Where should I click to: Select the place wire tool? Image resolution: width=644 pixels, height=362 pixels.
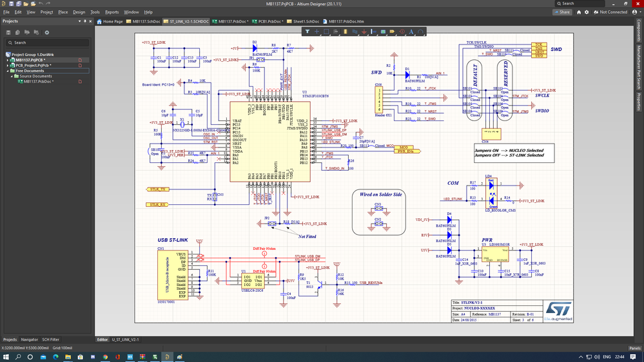[355, 32]
